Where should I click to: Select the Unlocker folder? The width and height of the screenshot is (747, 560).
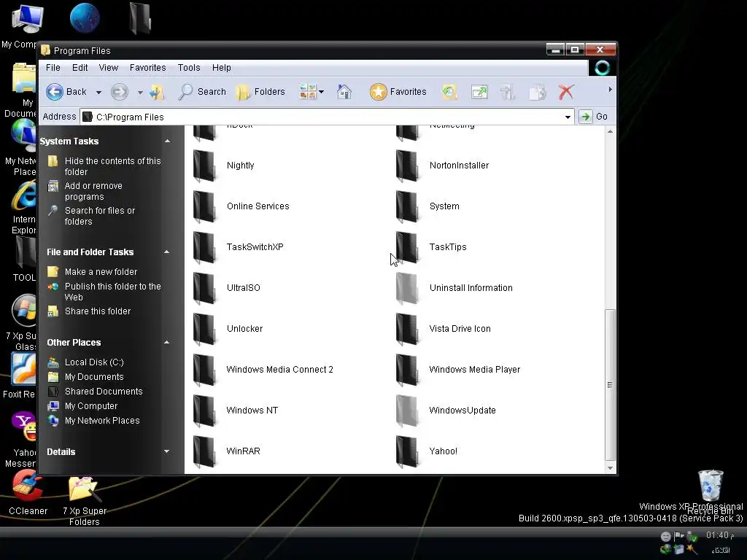pyautogui.click(x=228, y=329)
